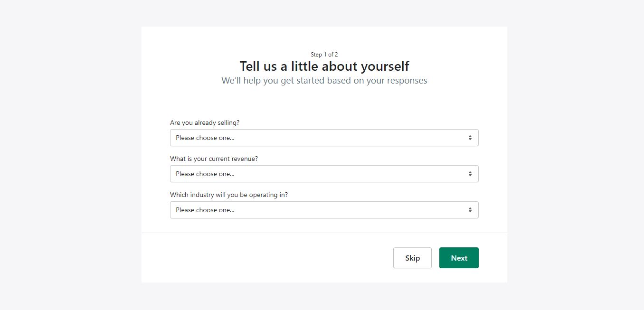Click the 'Step 1 of 2' text

pyautogui.click(x=324, y=54)
